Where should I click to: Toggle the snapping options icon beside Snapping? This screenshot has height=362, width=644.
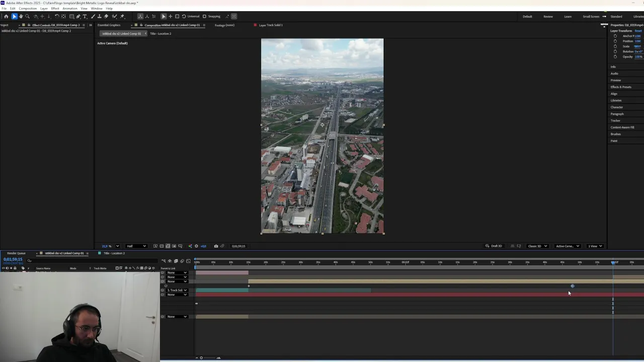click(227, 17)
